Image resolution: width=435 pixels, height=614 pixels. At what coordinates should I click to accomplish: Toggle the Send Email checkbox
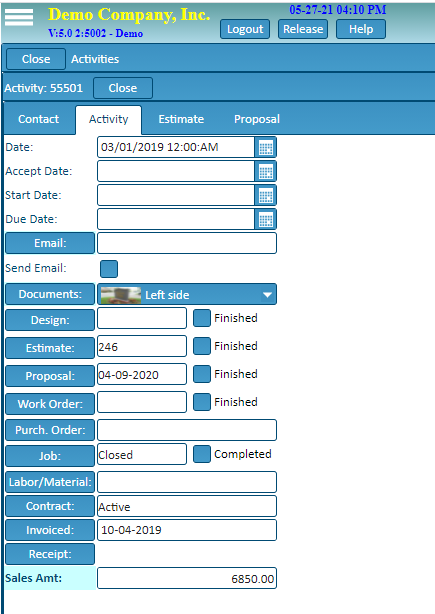(x=109, y=269)
